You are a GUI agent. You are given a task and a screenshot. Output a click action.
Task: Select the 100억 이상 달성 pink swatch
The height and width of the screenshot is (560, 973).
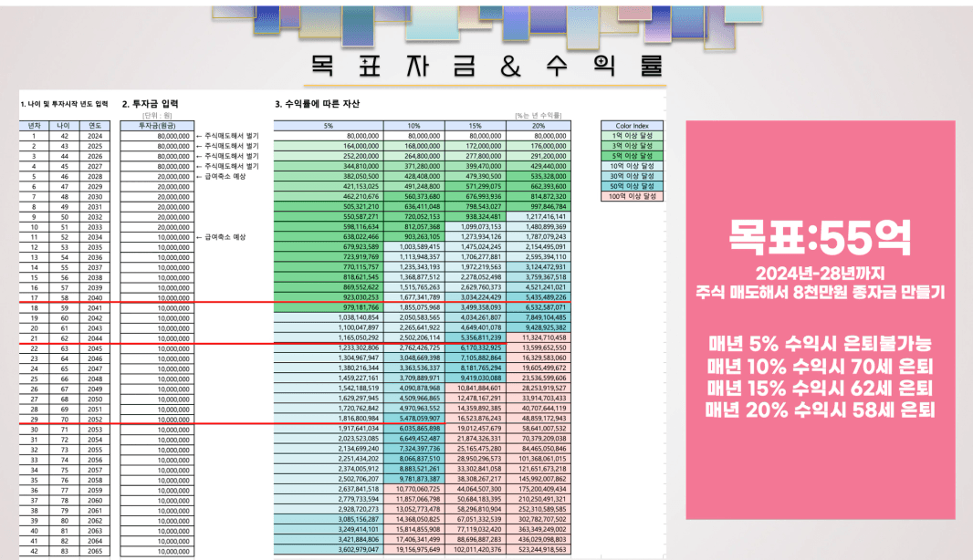tap(633, 195)
